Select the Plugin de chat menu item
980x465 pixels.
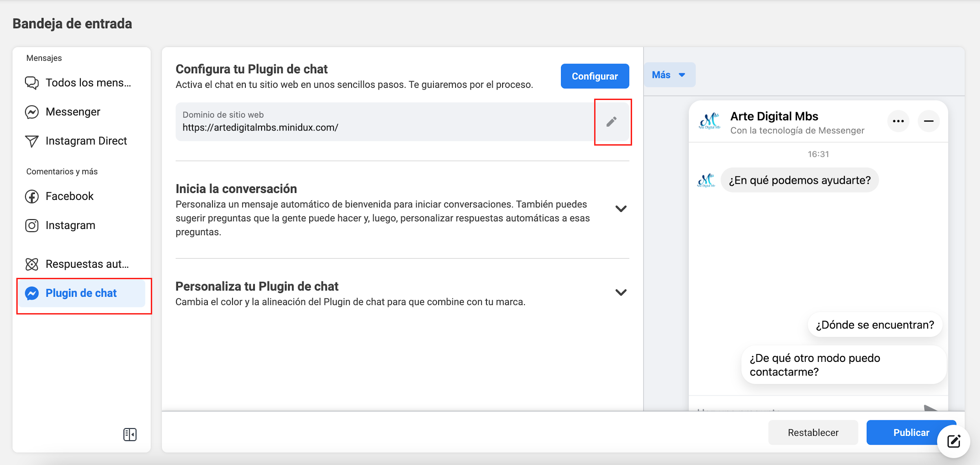pos(81,293)
